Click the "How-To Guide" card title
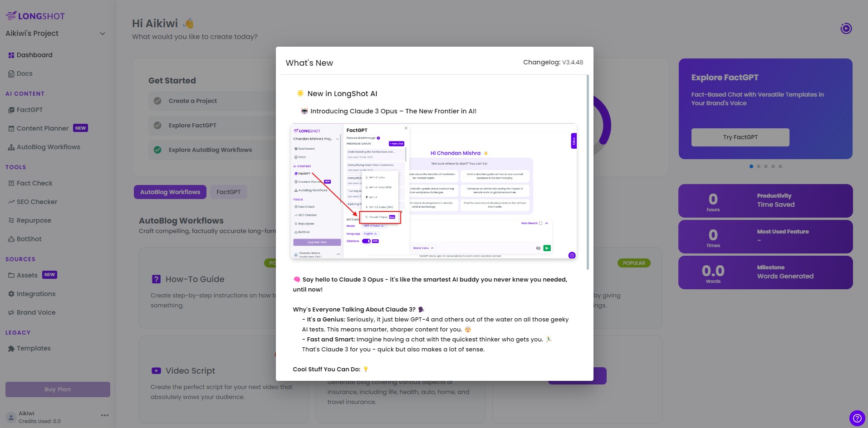This screenshot has width=868, height=428. tap(195, 279)
